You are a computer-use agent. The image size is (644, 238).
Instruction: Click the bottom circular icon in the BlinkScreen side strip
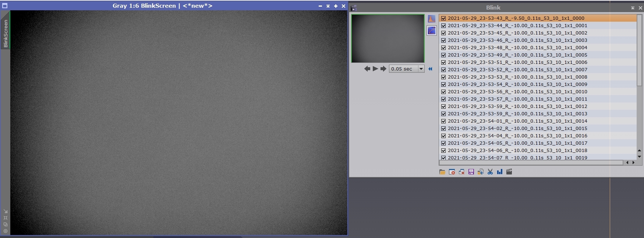(6, 231)
